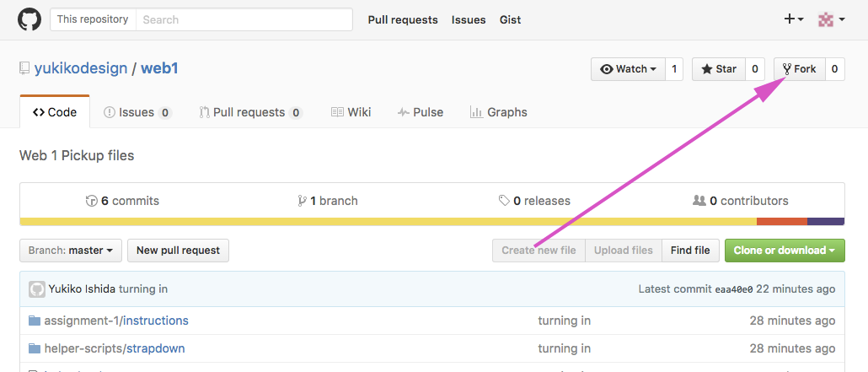Click the yellow language bar segment
The image size is (868, 372).
(x=388, y=222)
